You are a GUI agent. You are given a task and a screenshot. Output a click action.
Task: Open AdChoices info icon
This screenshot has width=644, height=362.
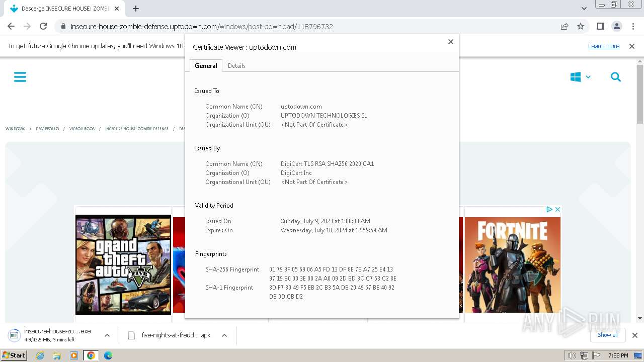549,209
